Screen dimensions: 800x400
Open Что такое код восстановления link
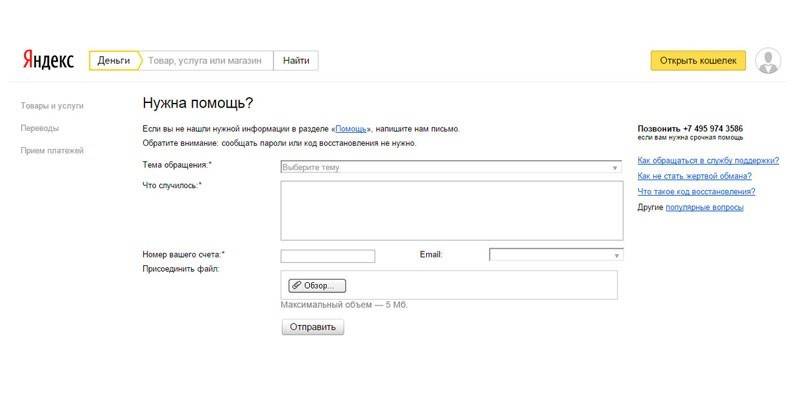[696, 192]
